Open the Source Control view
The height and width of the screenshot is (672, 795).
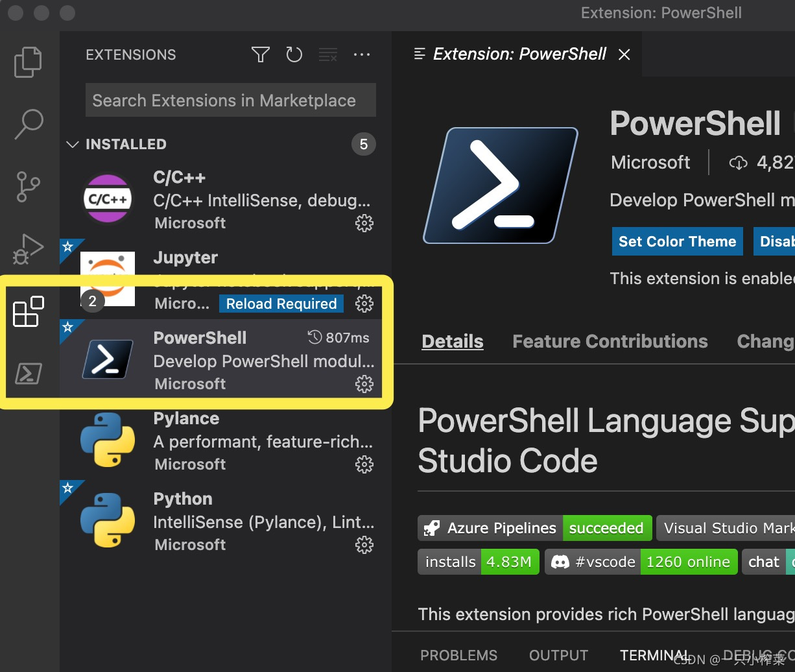(27, 186)
